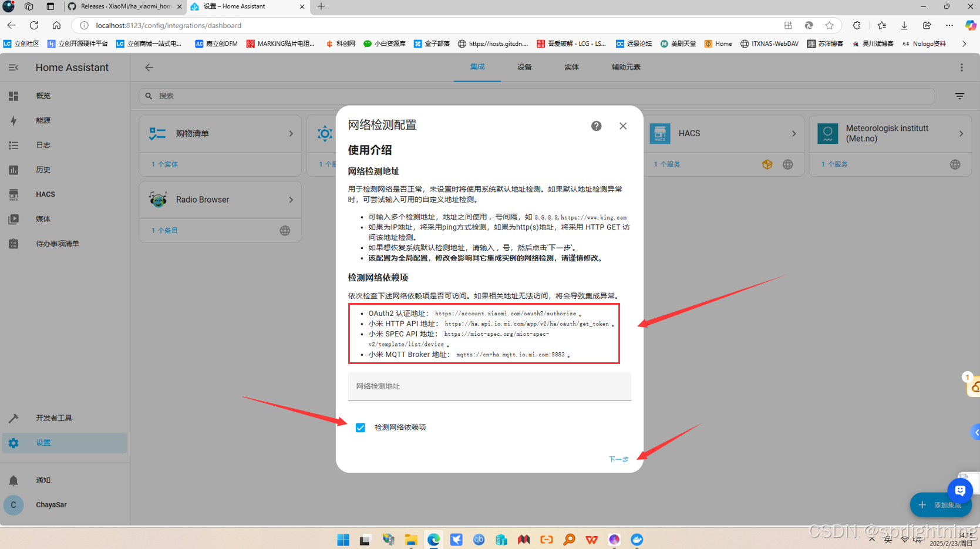Click the globe icon on Radio Browser card
980x549 pixels.
click(285, 231)
